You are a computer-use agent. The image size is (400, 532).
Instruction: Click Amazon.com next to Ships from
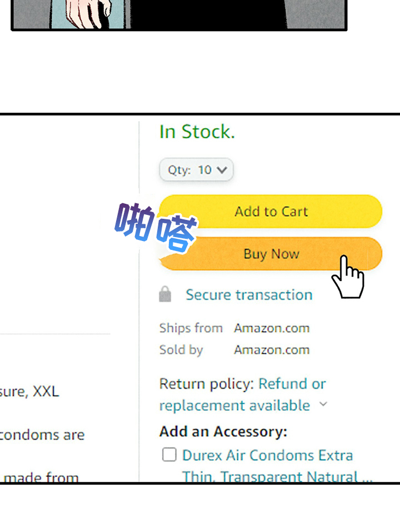tap(272, 328)
